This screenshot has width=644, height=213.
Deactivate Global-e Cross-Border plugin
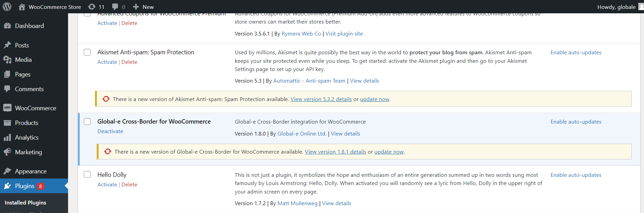(x=110, y=131)
